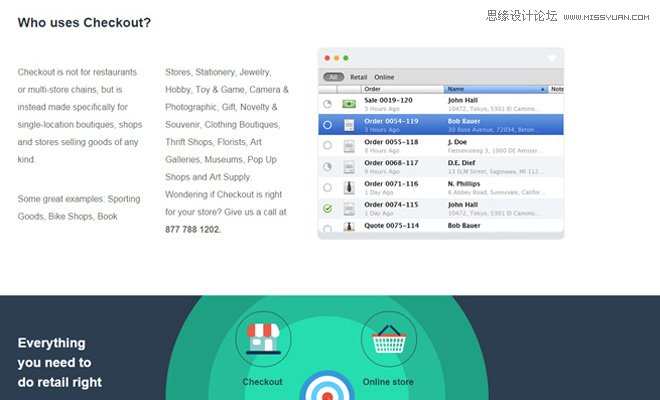660x400 pixels.
Task: Toggle green checkmark for Order 0074-115
Action: (x=327, y=208)
